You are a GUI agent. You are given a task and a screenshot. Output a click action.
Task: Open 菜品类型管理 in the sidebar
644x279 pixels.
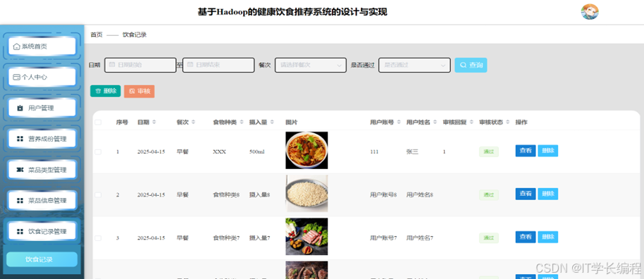tap(42, 170)
